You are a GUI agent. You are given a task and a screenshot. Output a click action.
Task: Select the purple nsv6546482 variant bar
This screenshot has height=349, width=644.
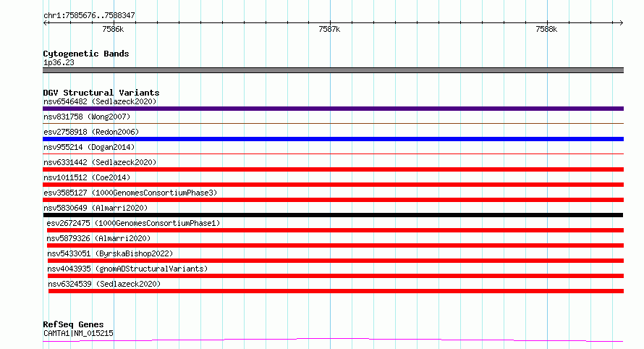[x=333, y=109]
